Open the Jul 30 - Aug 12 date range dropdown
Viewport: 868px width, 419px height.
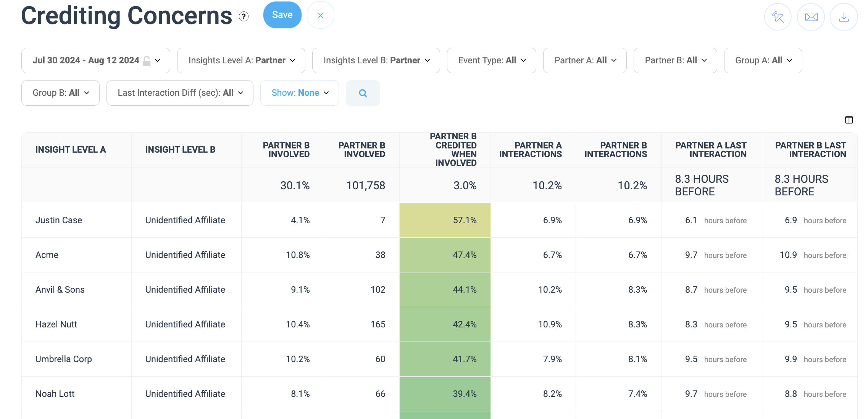pyautogui.click(x=96, y=60)
